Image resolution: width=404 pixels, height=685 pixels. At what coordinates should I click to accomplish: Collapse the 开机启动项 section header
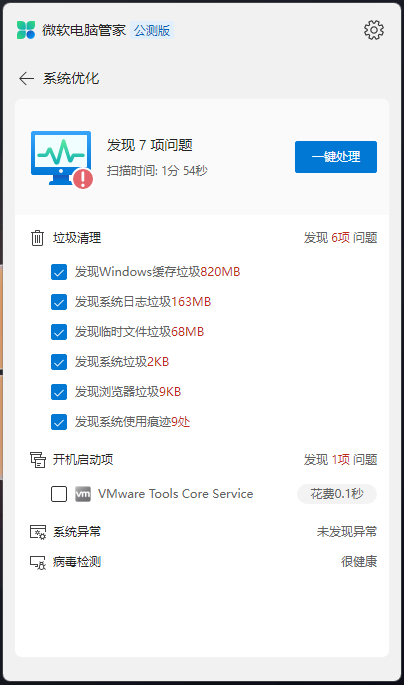tap(204, 460)
